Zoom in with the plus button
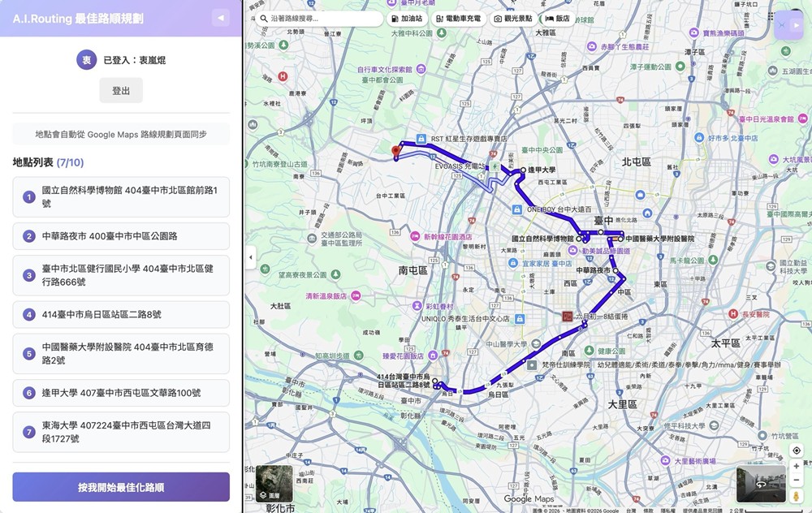The width and height of the screenshot is (812, 513). (797, 467)
